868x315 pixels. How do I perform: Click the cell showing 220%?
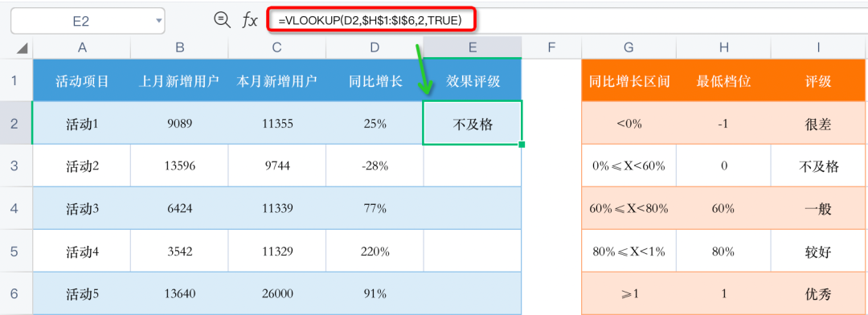pos(375,251)
